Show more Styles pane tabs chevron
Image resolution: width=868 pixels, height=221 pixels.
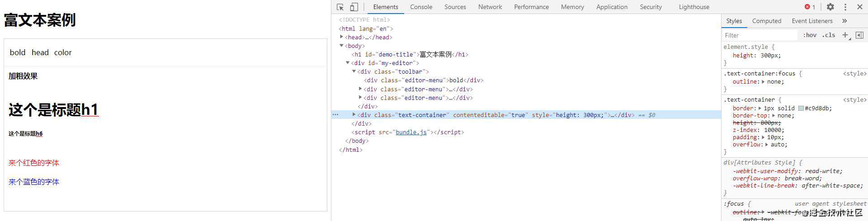pos(844,21)
